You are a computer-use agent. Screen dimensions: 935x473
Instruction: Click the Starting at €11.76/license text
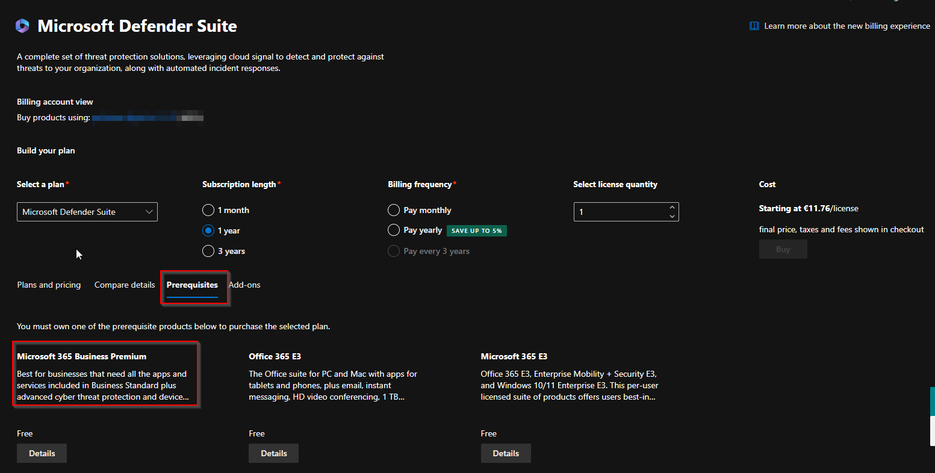(809, 208)
